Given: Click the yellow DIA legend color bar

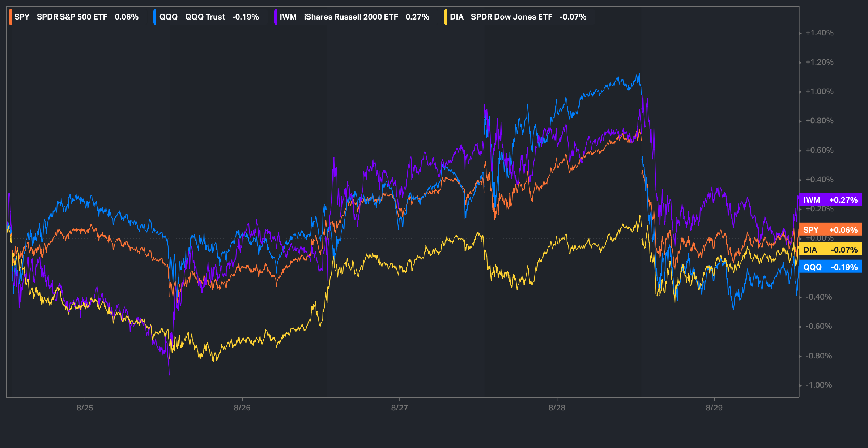Looking at the screenshot, I should coord(446,17).
